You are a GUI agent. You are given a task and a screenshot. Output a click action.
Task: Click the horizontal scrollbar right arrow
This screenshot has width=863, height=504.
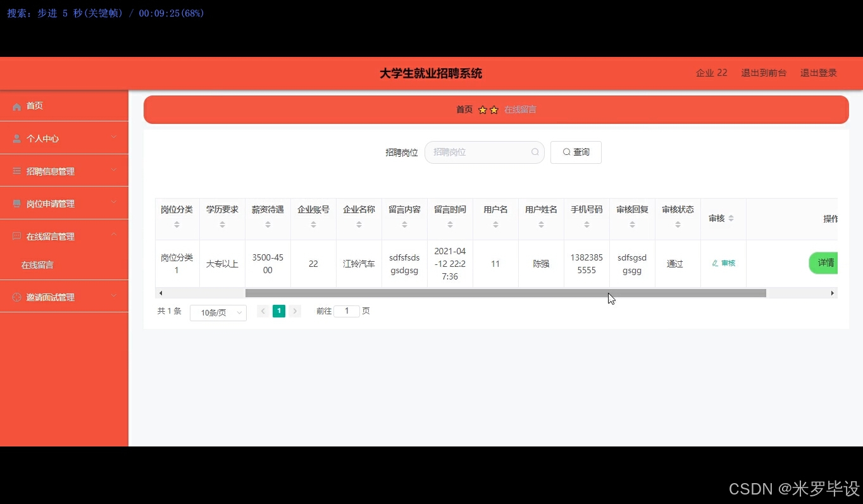coord(832,293)
